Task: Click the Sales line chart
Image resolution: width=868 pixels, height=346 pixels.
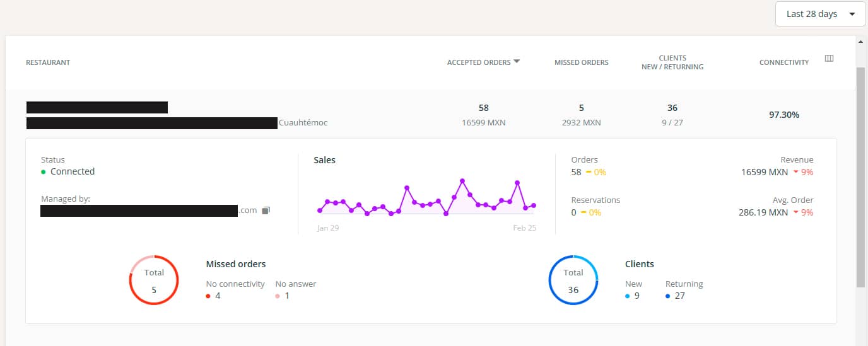Action: (427, 197)
